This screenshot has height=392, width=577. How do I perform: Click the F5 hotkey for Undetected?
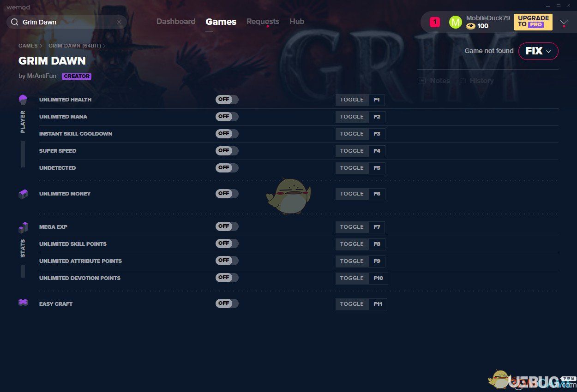(x=377, y=168)
